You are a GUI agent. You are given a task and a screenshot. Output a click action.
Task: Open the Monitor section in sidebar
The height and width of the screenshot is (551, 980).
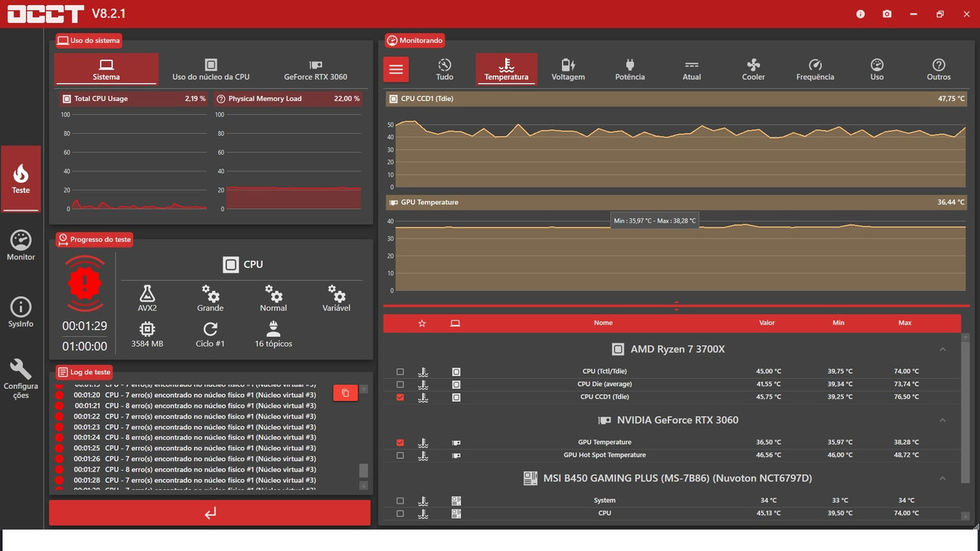tap(21, 245)
